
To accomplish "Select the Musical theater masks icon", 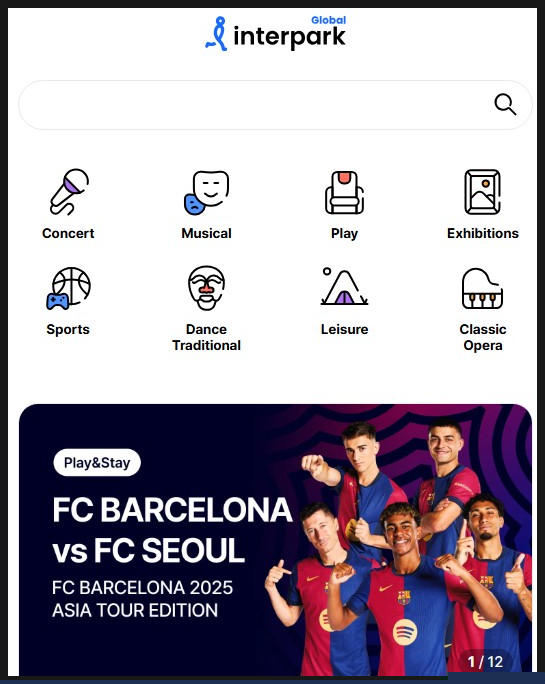I will (206, 192).
